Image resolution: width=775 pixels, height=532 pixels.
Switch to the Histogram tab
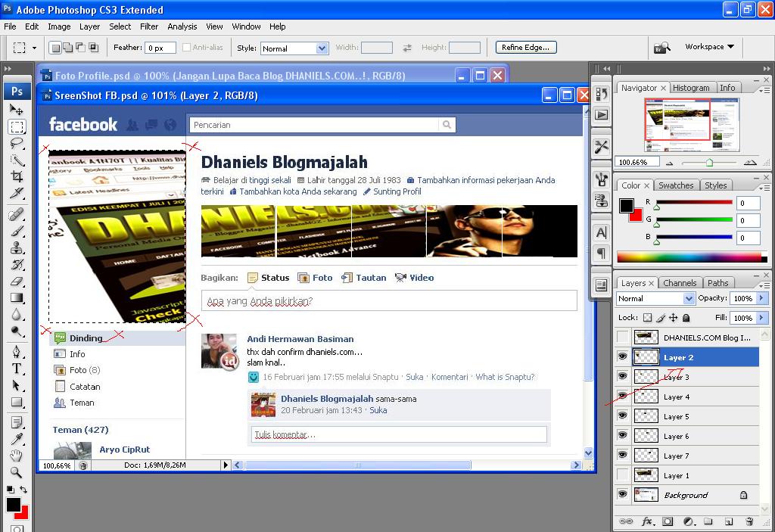[x=691, y=88]
